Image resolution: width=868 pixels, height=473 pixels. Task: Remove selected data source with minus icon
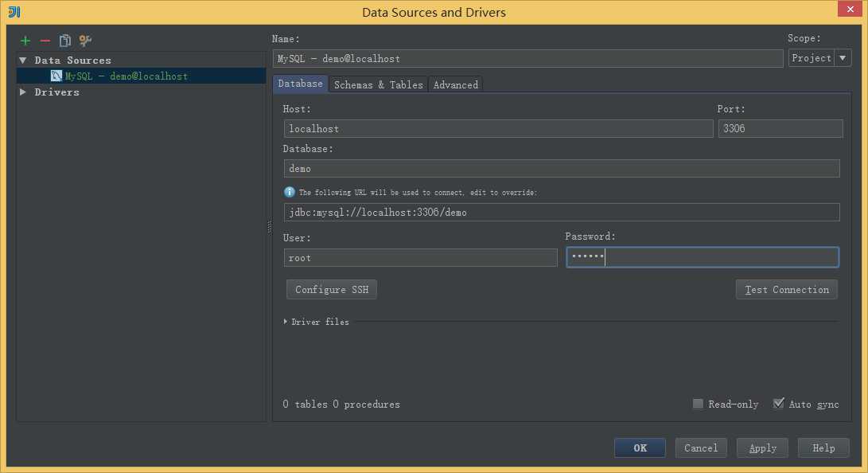pyautogui.click(x=45, y=41)
